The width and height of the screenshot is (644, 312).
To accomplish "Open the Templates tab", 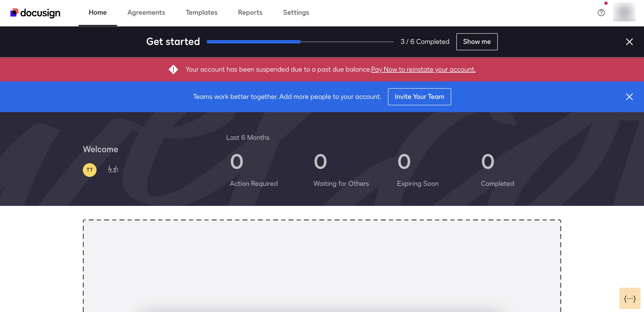I will point(202,13).
